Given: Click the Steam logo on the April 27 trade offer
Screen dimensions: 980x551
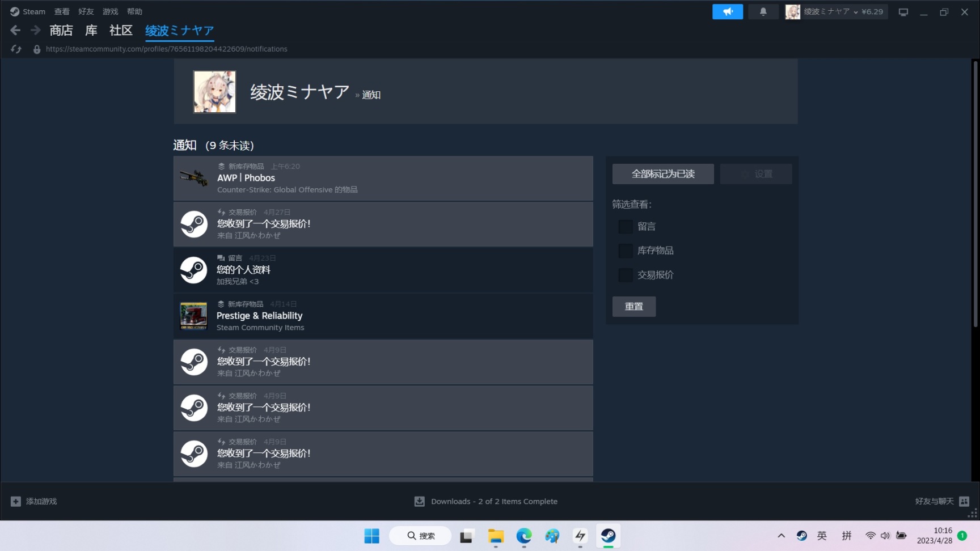Looking at the screenshot, I should (x=194, y=224).
